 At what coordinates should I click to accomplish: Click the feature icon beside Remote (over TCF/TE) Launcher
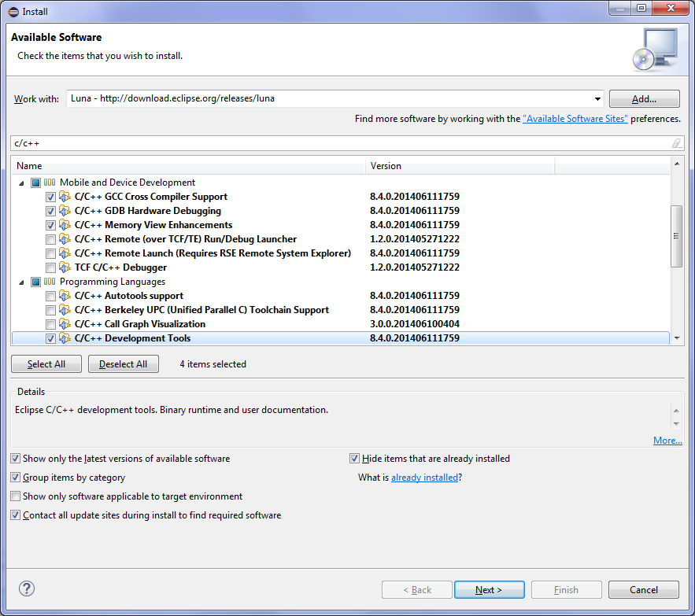(x=65, y=239)
